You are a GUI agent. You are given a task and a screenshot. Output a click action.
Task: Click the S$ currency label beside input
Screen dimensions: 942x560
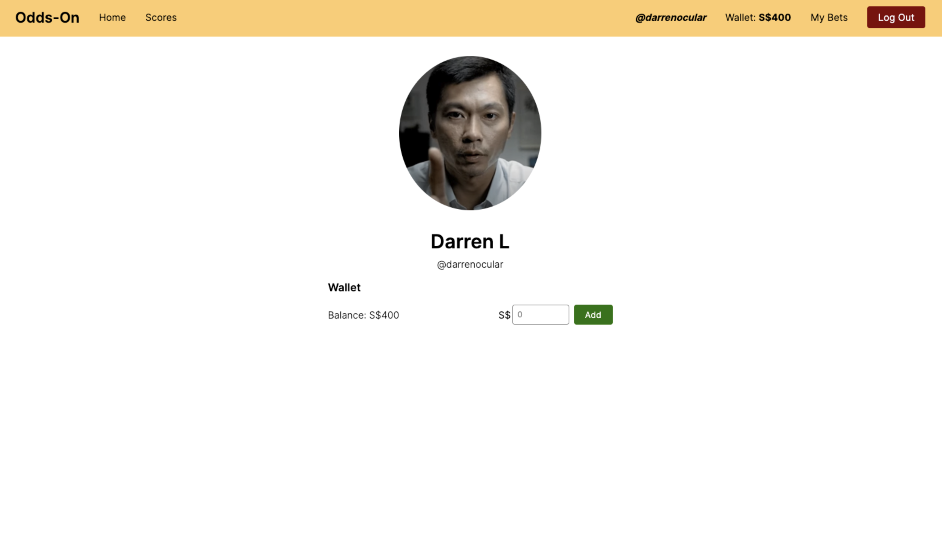504,315
